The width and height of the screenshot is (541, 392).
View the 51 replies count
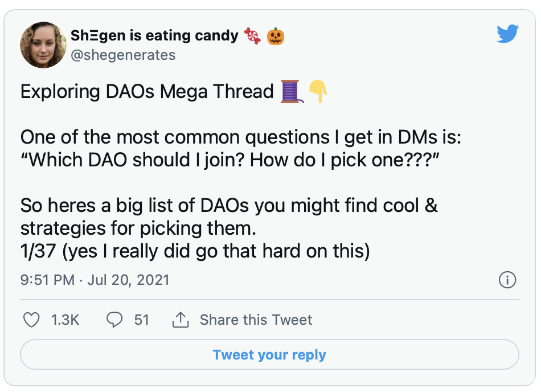coord(142,320)
